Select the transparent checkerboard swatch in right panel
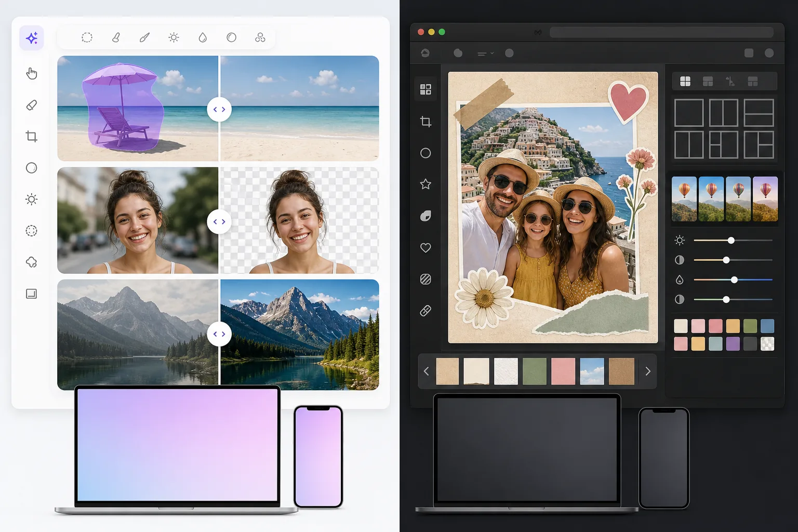 767,343
